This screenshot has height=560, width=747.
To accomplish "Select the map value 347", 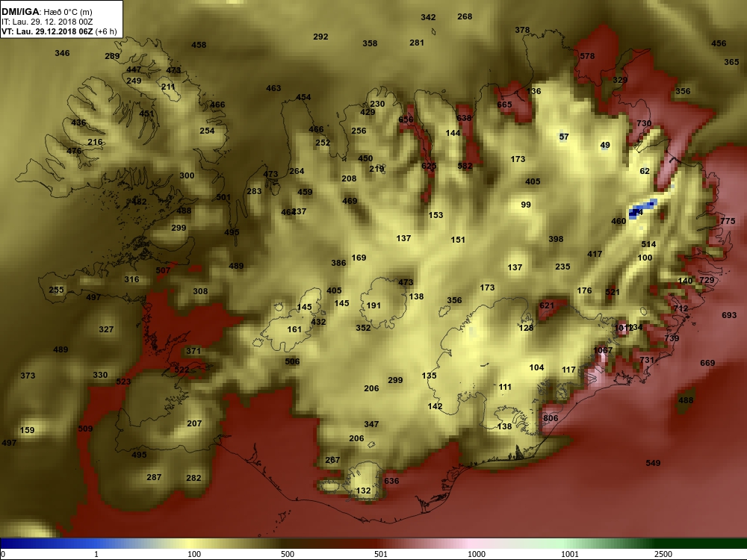I will 371,424.
